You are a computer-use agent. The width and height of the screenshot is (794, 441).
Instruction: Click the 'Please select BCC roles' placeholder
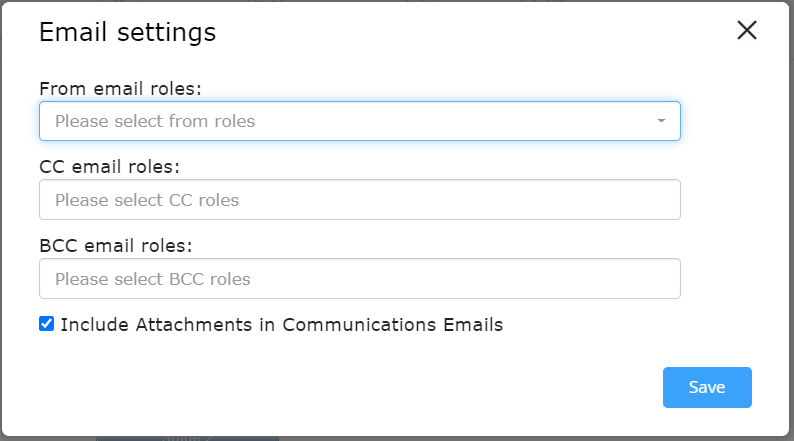tap(153, 279)
